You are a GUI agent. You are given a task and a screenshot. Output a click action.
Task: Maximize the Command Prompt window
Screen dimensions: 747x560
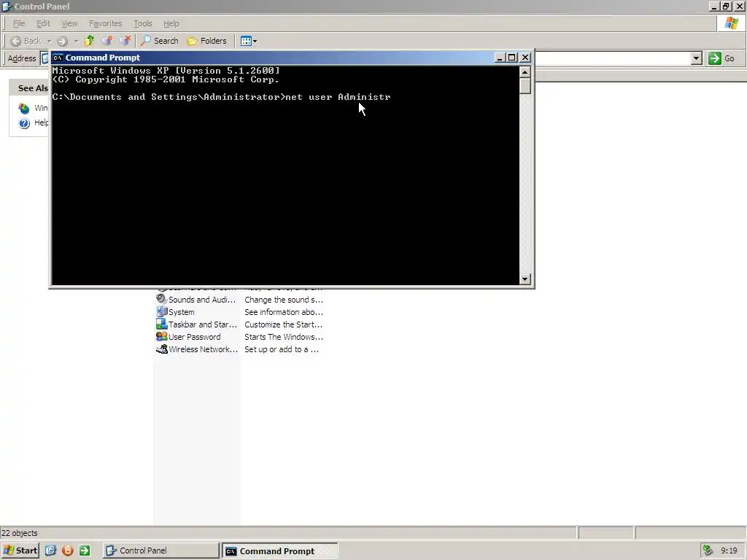pyautogui.click(x=511, y=58)
